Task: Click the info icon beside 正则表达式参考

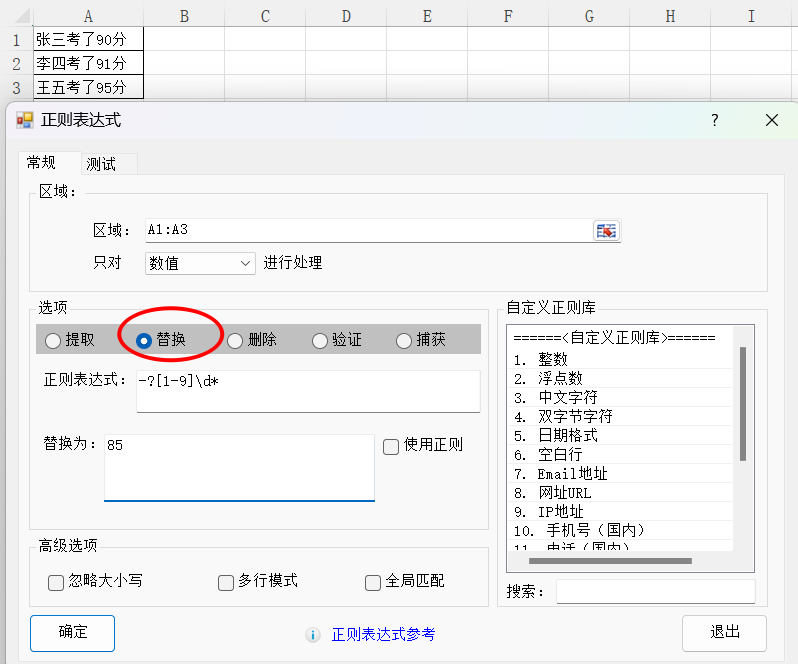Action: pyautogui.click(x=313, y=635)
